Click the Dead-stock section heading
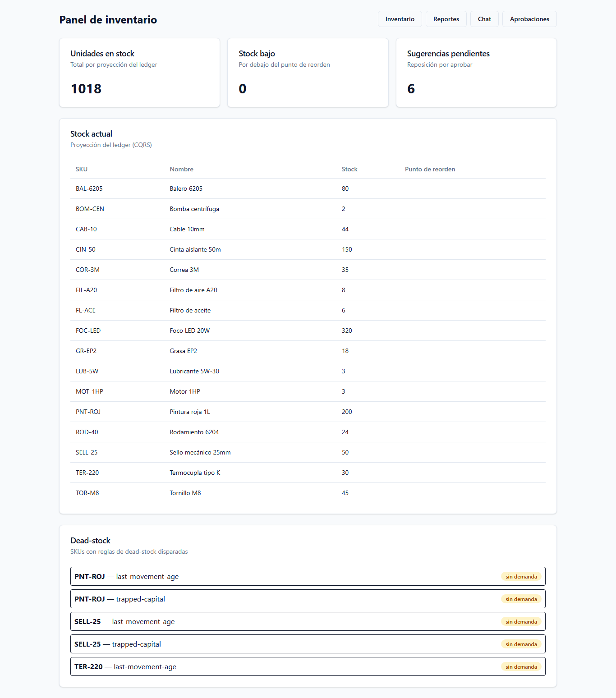Image resolution: width=616 pixels, height=698 pixels. coord(90,541)
